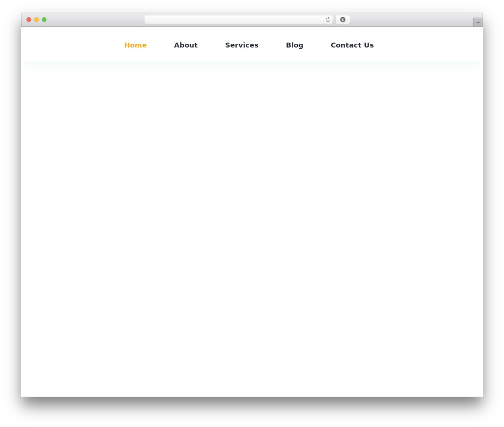Go to the About page

(186, 45)
